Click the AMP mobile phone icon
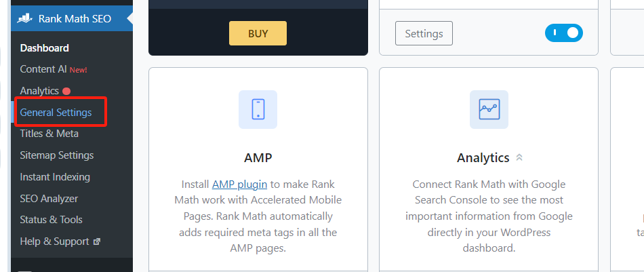The height and width of the screenshot is (272, 644). pyautogui.click(x=258, y=109)
